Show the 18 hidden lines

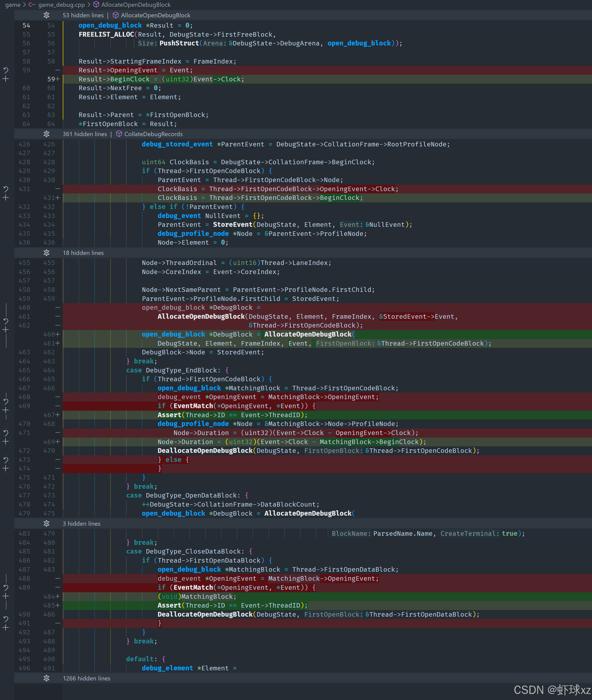point(46,253)
